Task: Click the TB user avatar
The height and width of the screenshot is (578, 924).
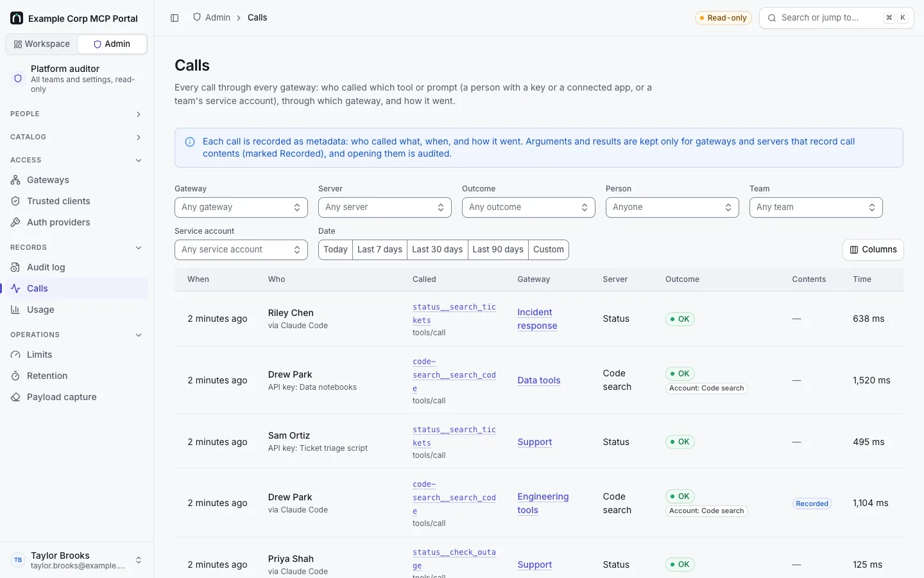Action: [x=18, y=560]
